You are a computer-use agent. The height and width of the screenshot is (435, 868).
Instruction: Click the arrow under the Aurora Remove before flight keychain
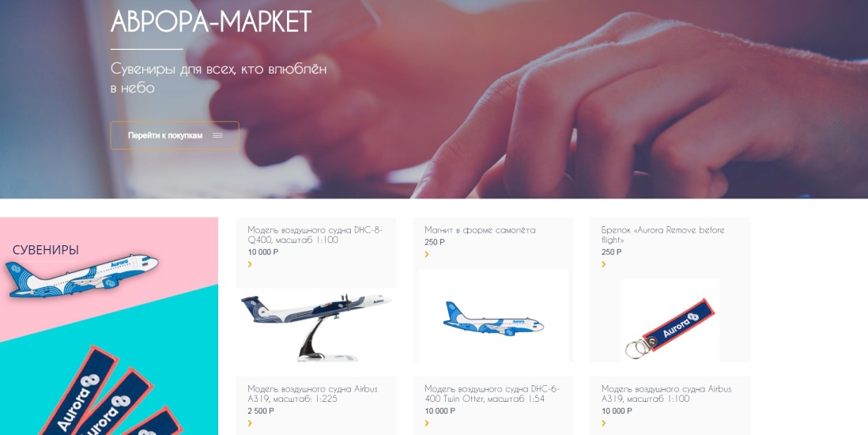pos(603,264)
